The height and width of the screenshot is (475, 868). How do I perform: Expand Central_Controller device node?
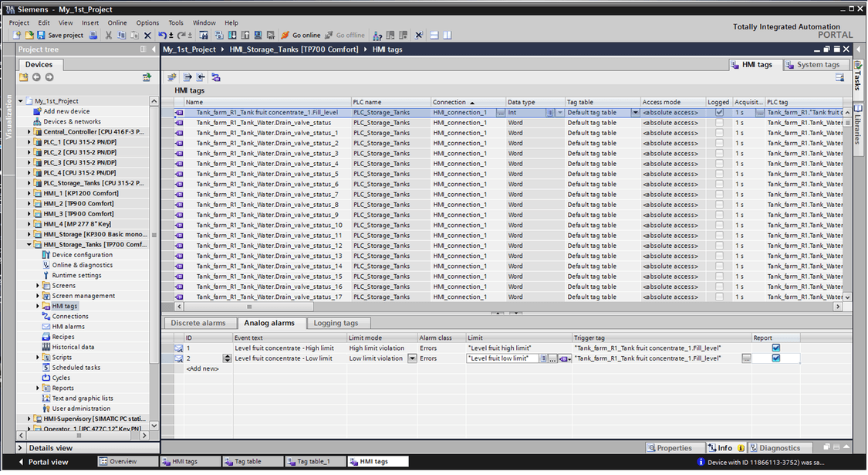29,132
